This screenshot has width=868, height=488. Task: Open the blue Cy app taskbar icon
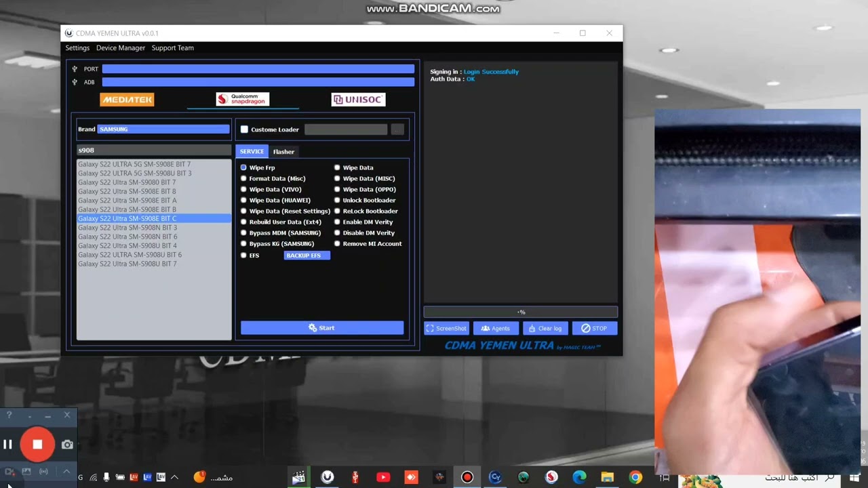tap(495, 477)
